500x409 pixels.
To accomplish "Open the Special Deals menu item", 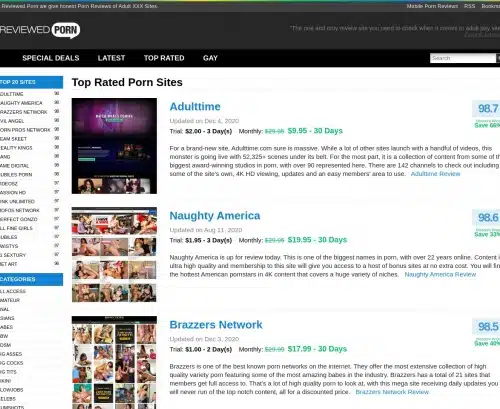I will tap(51, 58).
